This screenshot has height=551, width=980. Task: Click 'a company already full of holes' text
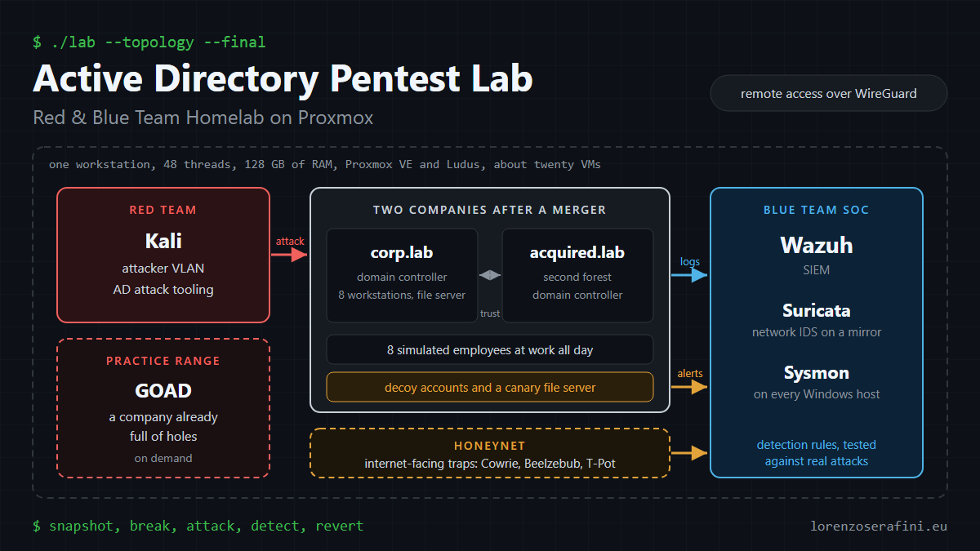[163, 427]
